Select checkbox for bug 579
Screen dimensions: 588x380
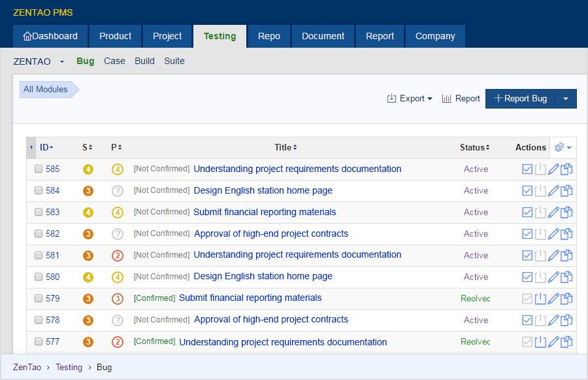click(39, 298)
